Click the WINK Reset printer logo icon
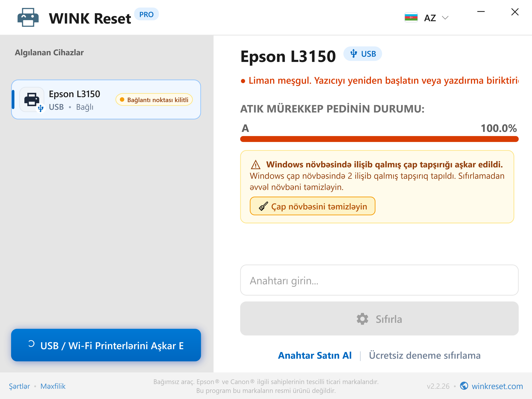 click(x=28, y=17)
